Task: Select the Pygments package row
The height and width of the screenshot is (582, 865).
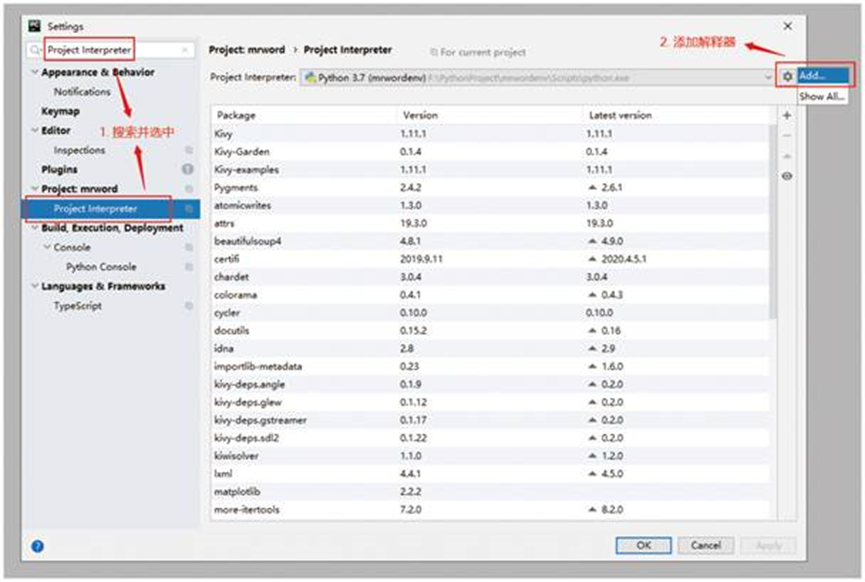Action: click(x=490, y=188)
